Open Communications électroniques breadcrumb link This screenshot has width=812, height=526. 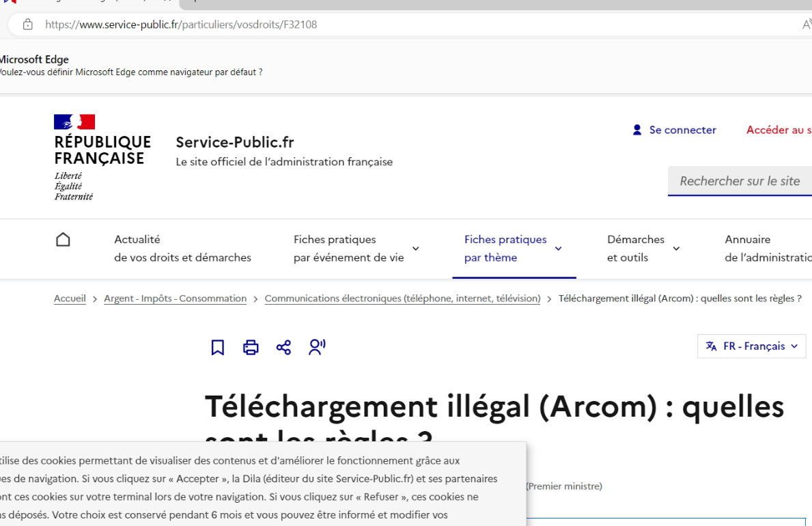point(402,299)
